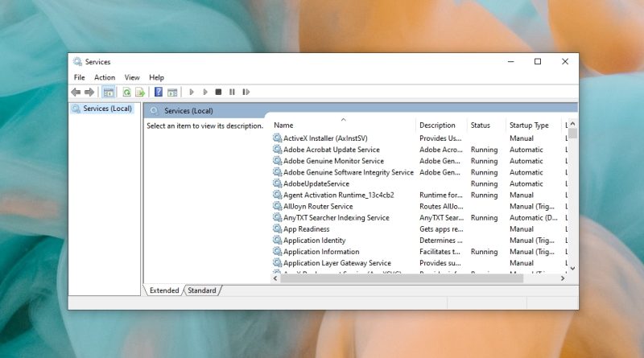Image resolution: width=644 pixels, height=358 pixels.
Task: Open the Help menu
Action: (x=156, y=77)
